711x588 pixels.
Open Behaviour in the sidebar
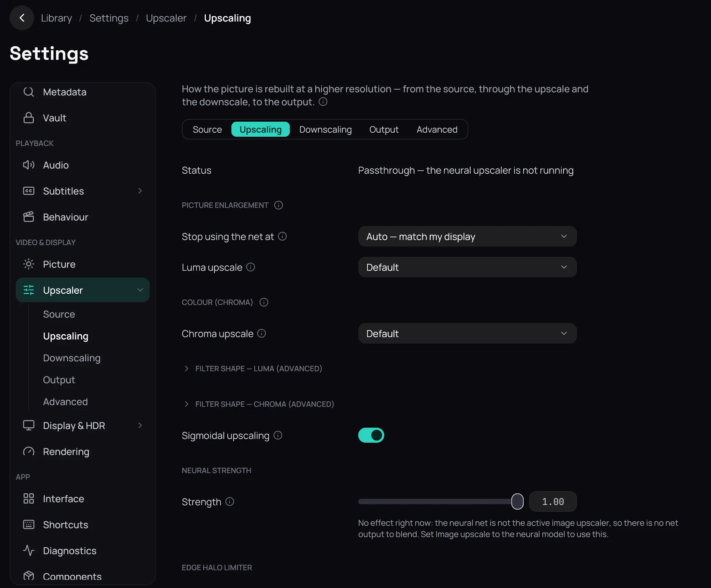83,217
